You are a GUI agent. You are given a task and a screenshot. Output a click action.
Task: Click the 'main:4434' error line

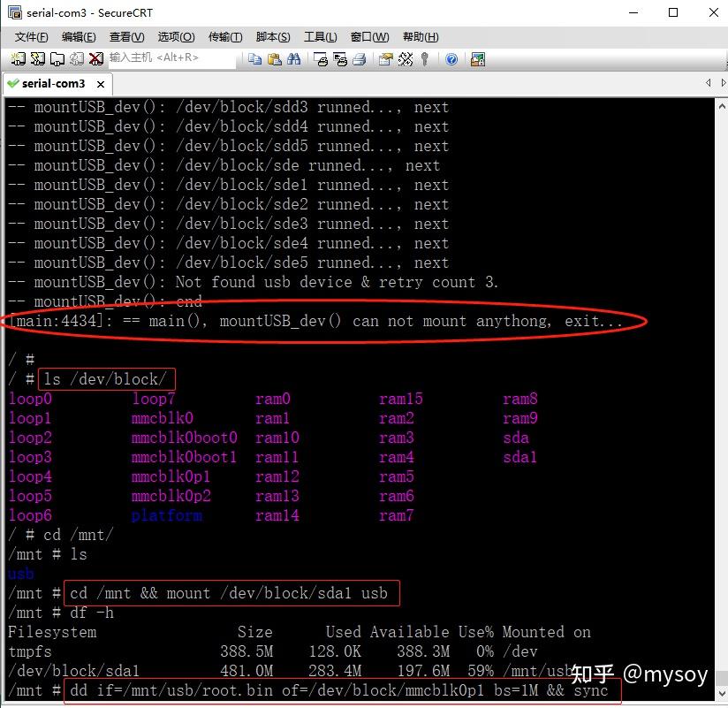point(315,321)
